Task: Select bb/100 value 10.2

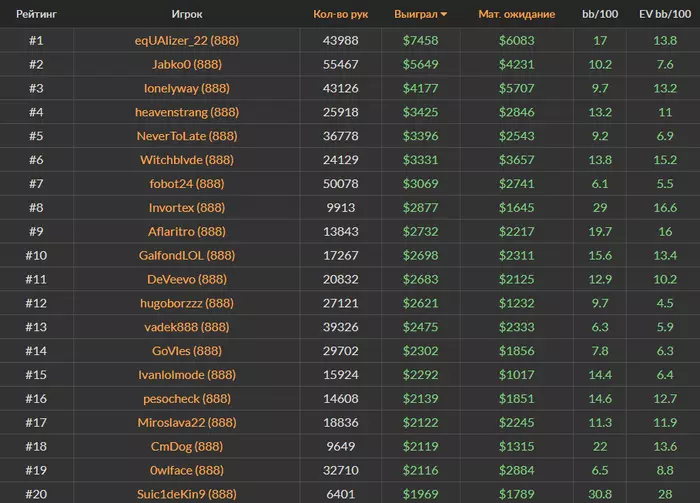Action: tap(600, 64)
